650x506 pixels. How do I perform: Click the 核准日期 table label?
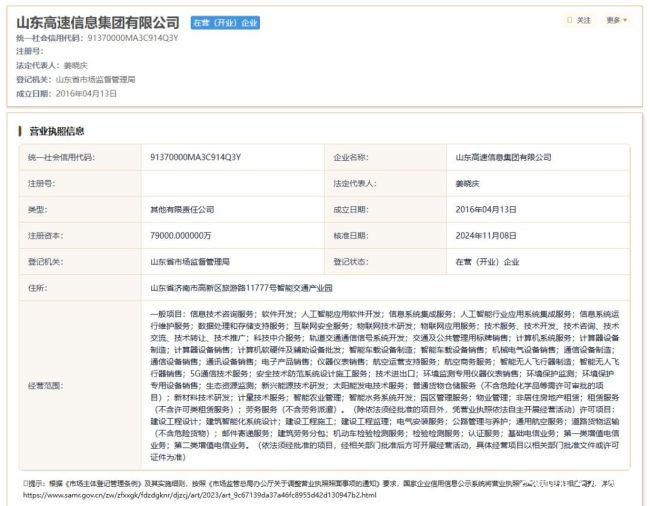pyautogui.click(x=351, y=235)
